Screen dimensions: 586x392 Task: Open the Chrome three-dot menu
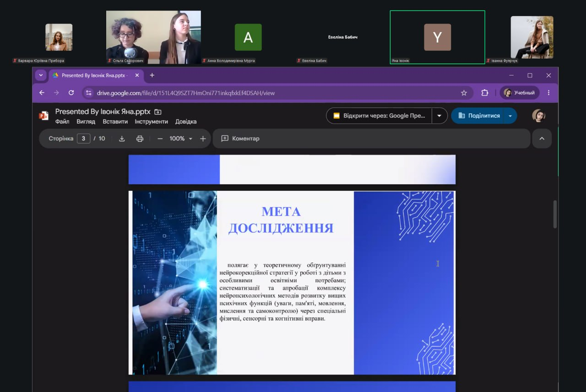click(548, 93)
